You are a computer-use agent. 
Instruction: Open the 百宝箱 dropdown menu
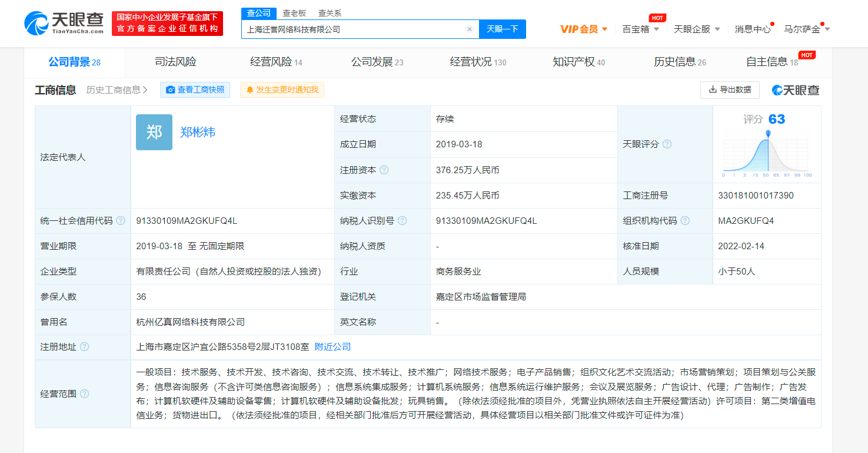coord(641,29)
